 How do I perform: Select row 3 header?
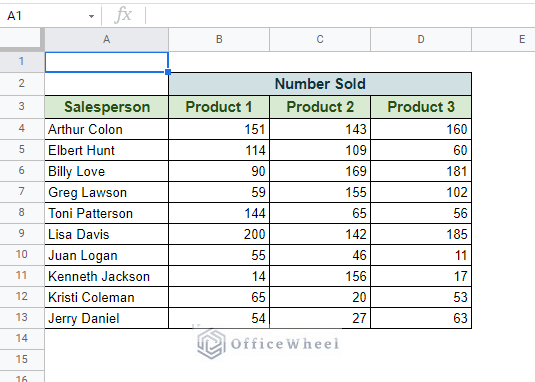(x=22, y=107)
